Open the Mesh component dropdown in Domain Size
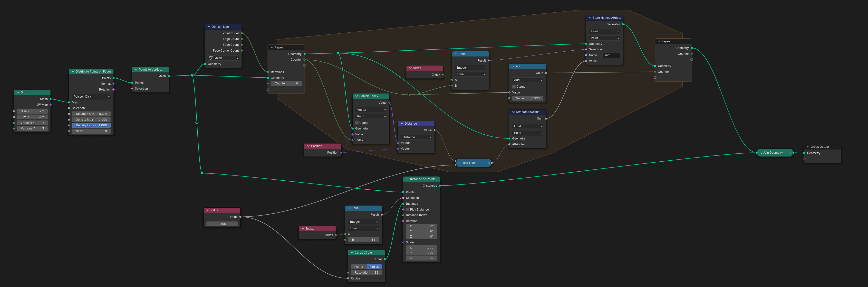This screenshot has height=287, width=868. click(x=223, y=58)
